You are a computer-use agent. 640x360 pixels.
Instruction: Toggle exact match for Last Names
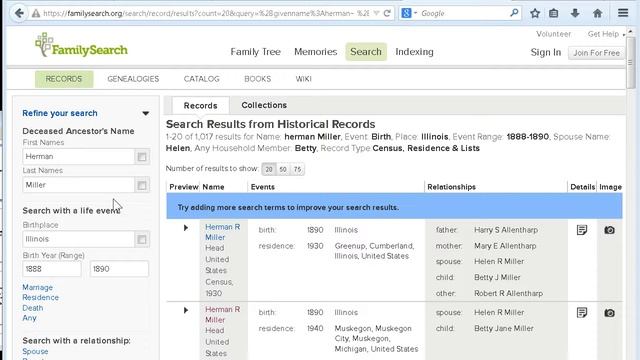click(142, 185)
